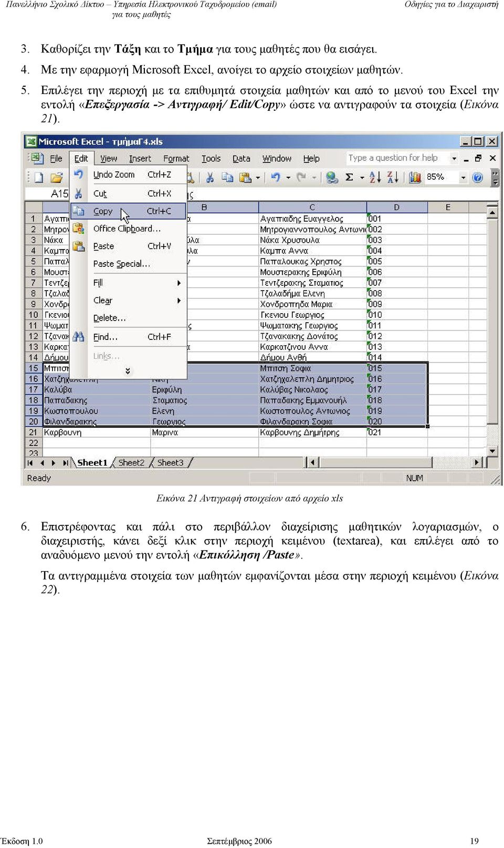
Task: Open the File menu
Action: pyautogui.click(x=56, y=158)
